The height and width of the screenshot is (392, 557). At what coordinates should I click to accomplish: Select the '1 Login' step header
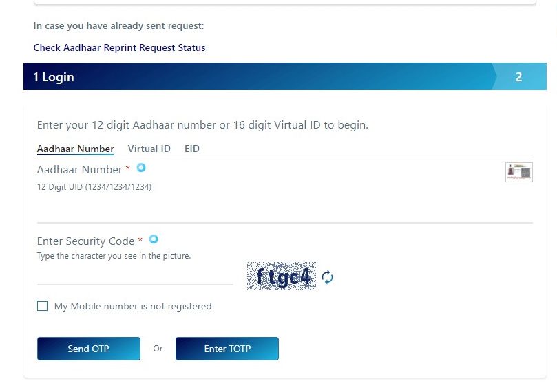pos(54,77)
